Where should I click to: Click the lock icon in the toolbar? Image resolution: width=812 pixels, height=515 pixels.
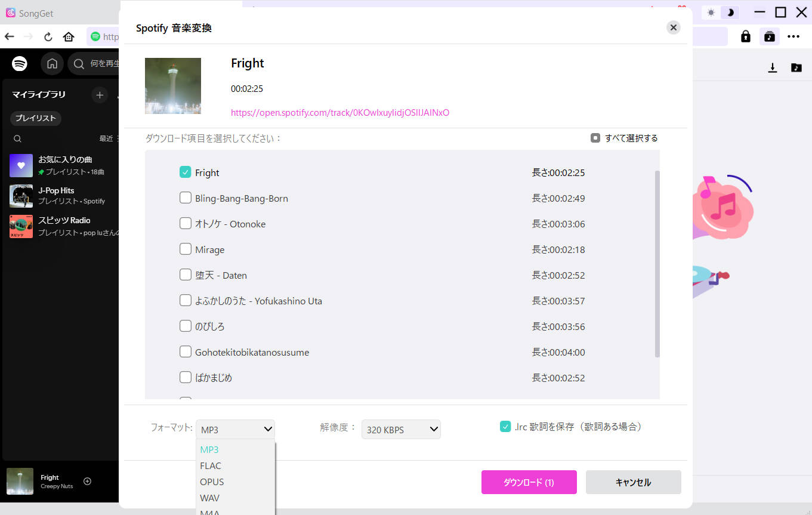coord(745,36)
